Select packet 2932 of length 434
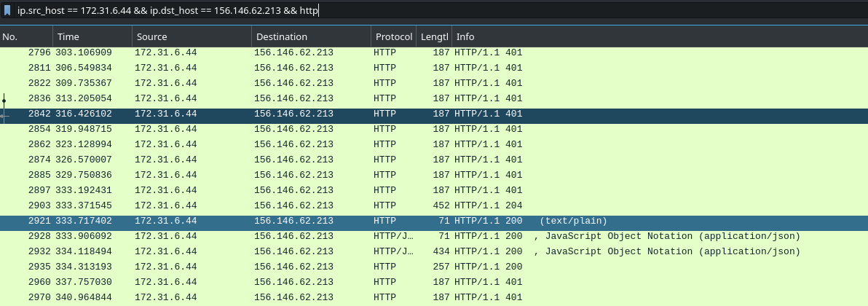Viewport: 868px width, 306px height. (434, 251)
